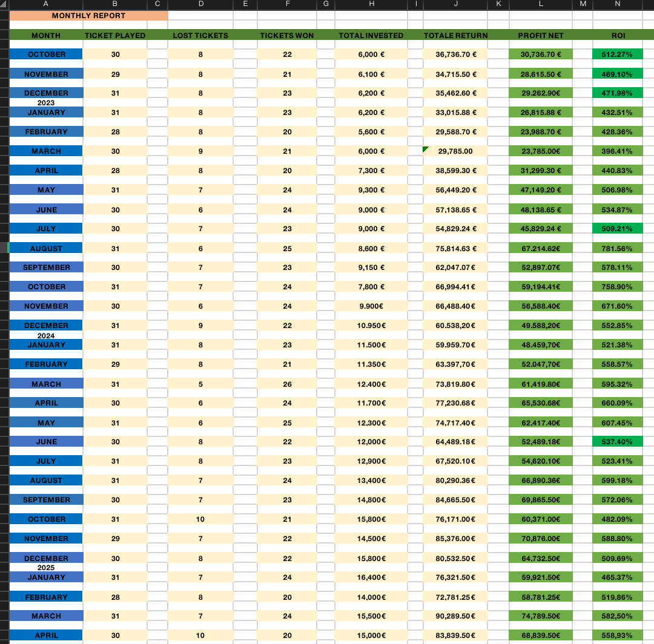This screenshot has width=654, height=644.
Task: Click the TICKETS WON header cell
Action: pos(287,36)
